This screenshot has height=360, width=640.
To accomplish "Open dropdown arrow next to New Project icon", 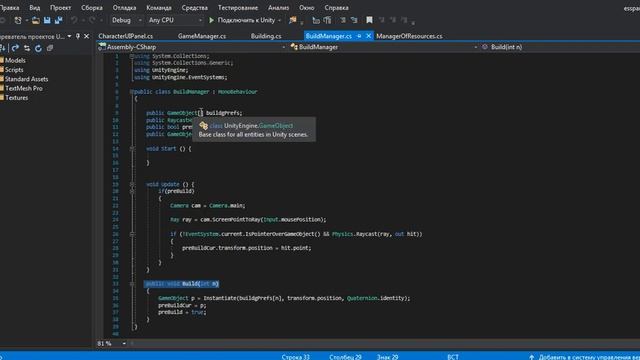I will [x=27, y=20].
